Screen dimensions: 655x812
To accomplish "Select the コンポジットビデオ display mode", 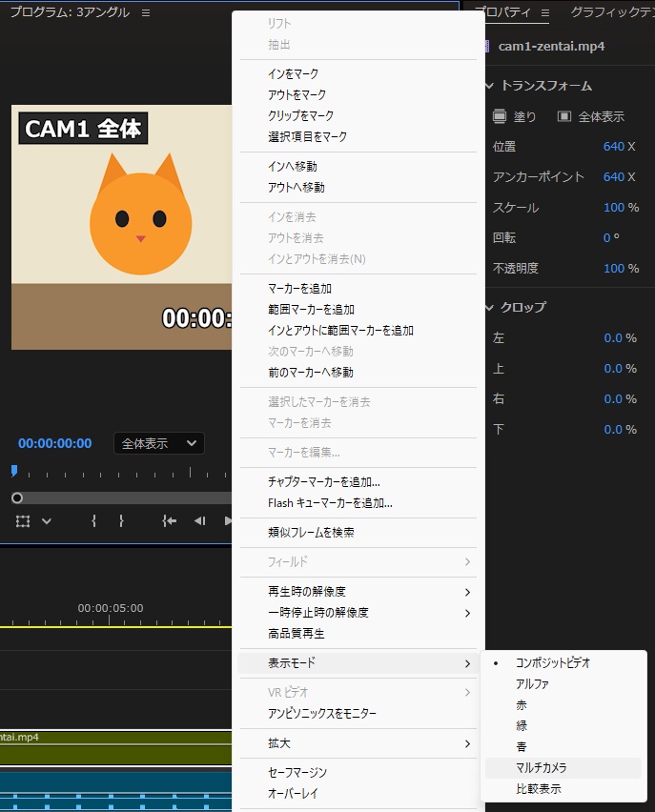I will click(x=563, y=663).
